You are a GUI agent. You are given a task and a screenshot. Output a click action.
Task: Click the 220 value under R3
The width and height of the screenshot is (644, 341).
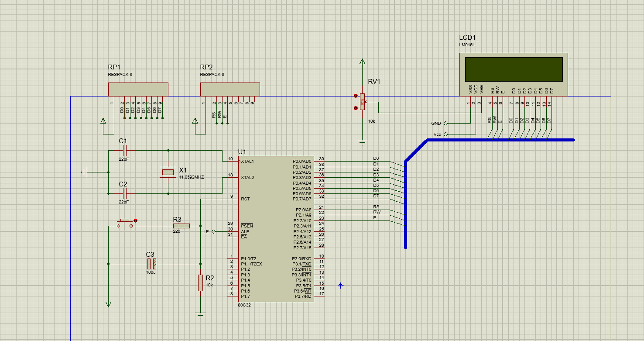pos(176,231)
